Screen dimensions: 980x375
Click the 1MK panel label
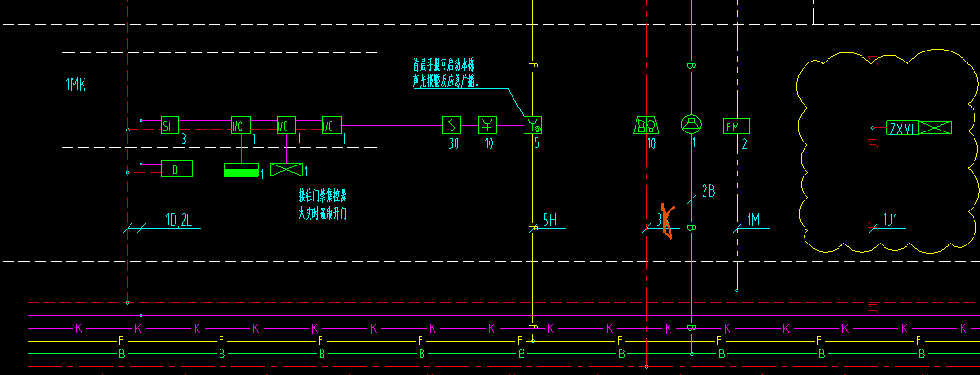click(76, 85)
